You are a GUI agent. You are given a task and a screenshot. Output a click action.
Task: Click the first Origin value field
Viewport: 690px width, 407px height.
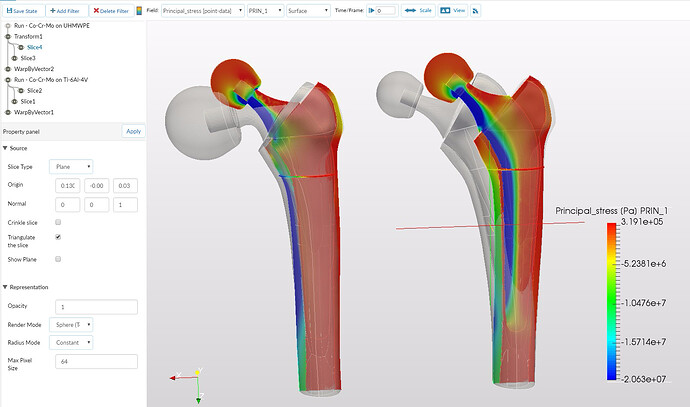(68, 186)
